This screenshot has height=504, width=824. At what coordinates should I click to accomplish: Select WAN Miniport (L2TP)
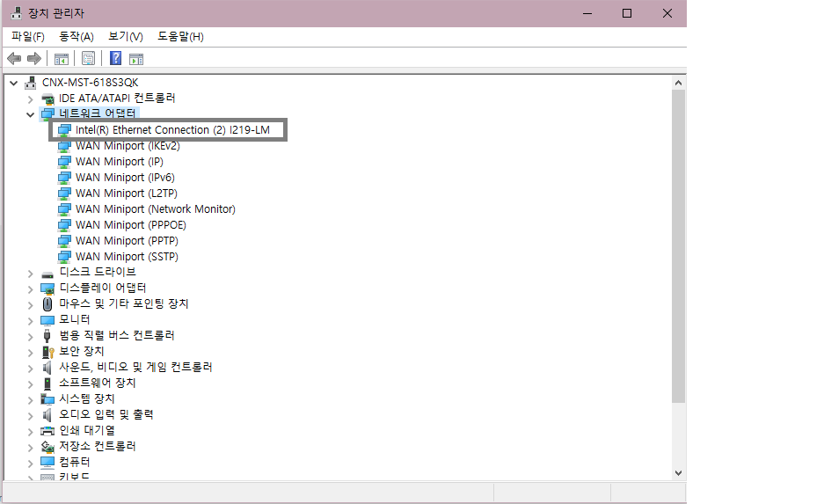[127, 193]
